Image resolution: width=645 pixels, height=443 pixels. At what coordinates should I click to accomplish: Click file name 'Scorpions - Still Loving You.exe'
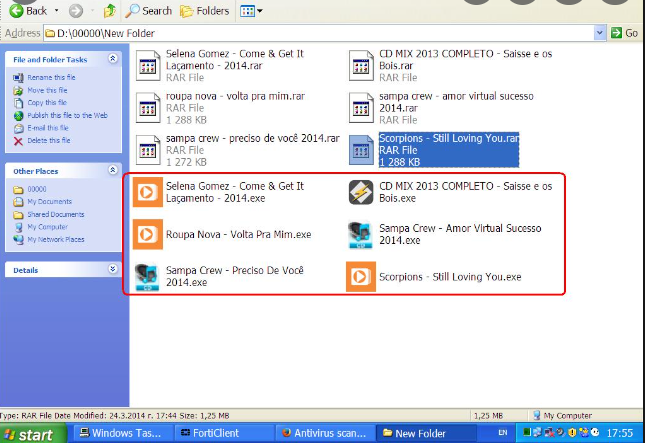pos(450,277)
